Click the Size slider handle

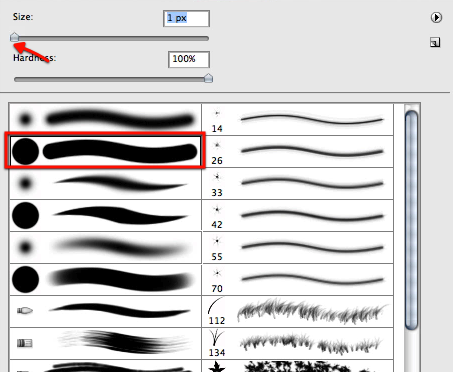pyautogui.click(x=14, y=37)
